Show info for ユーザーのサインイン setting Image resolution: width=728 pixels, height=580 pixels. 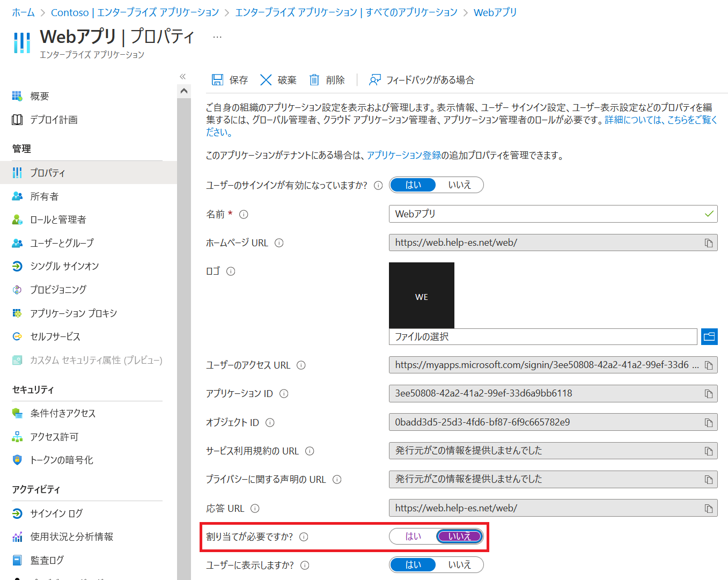(378, 186)
